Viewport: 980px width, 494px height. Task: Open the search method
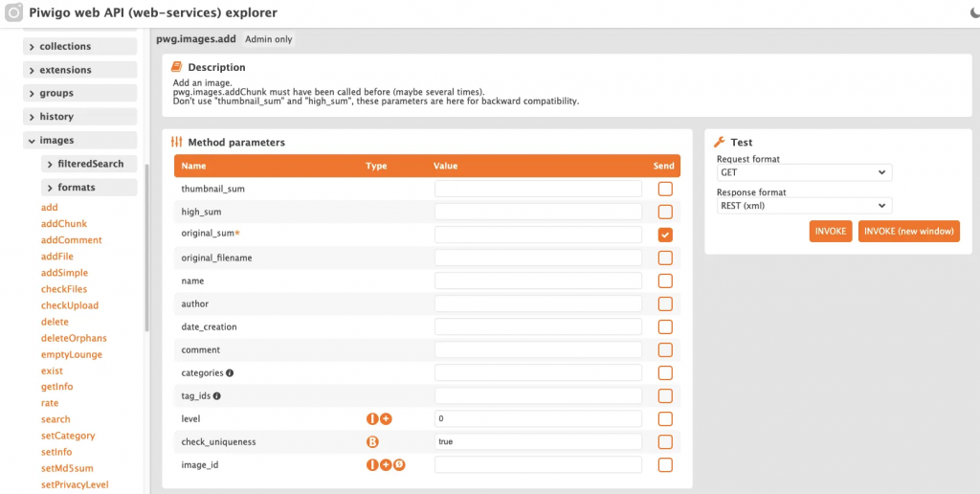pos(56,419)
